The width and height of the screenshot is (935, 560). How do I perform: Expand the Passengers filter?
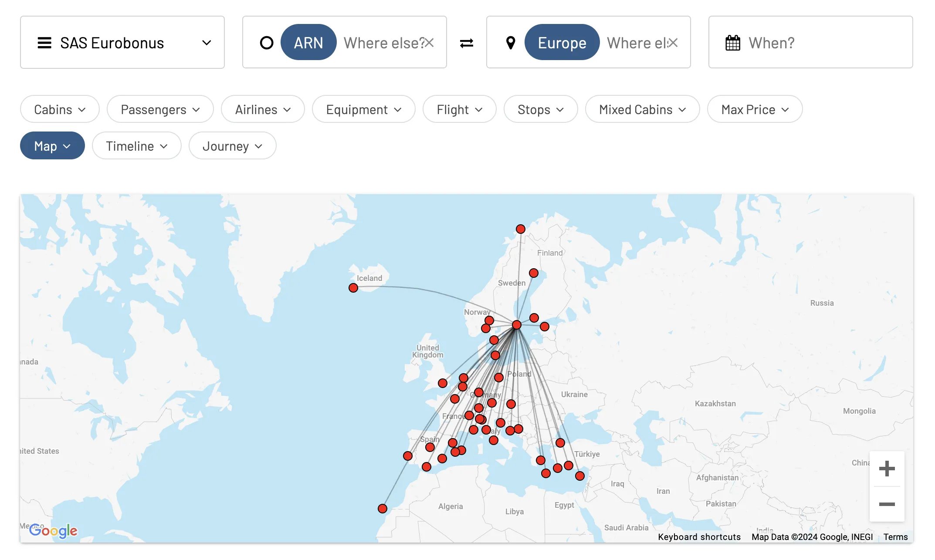[x=160, y=109]
